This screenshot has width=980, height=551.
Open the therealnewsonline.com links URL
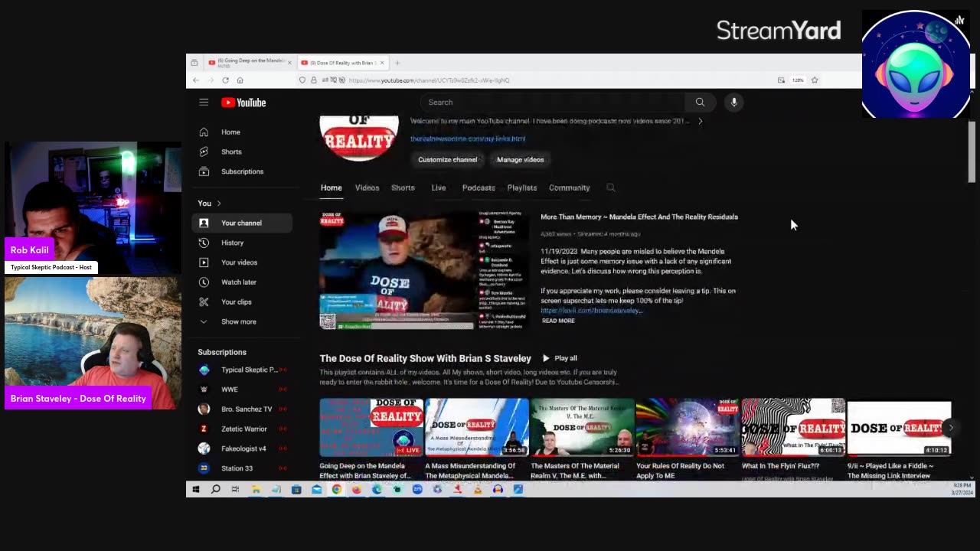[468, 139]
